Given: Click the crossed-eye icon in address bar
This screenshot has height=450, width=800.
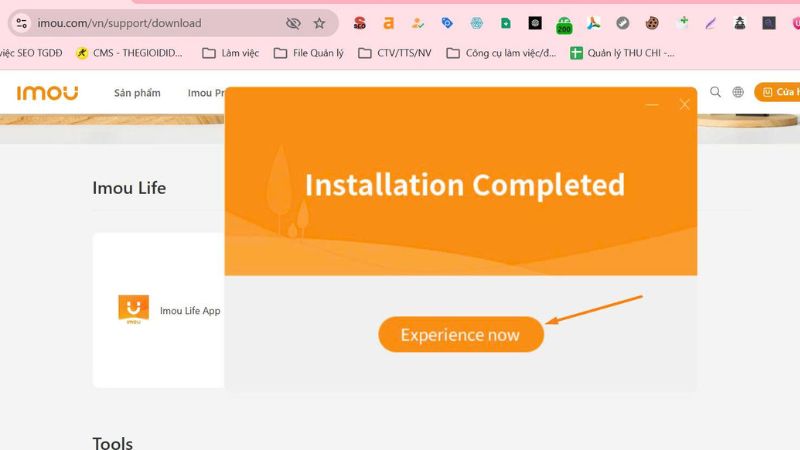Looking at the screenshot, I should coord(293,23).
